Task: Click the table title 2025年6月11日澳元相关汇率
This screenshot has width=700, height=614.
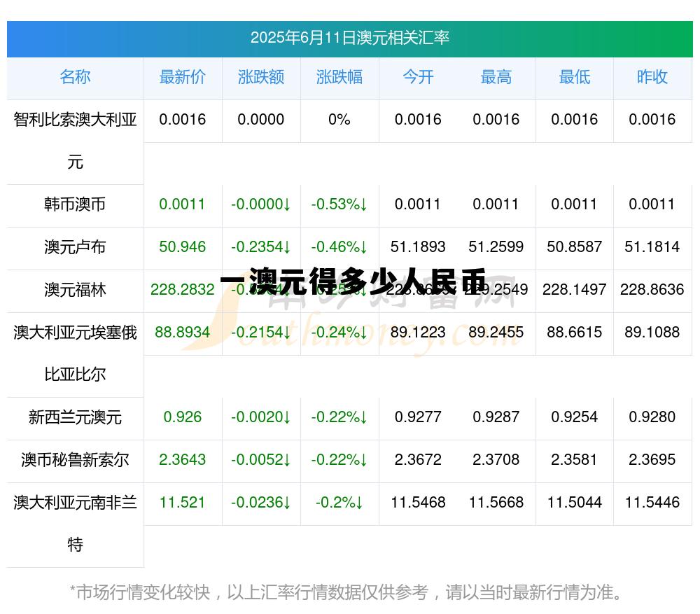Action: pos(350,40)
